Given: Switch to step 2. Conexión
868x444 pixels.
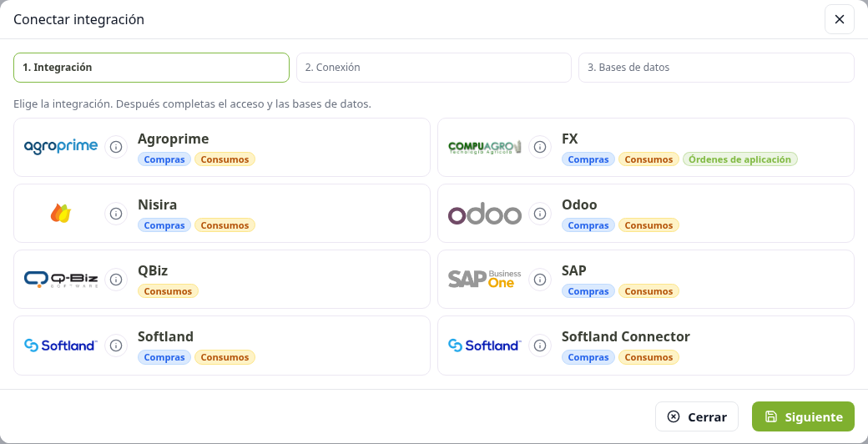Looking at the screenshot, I should coord(433,68).
